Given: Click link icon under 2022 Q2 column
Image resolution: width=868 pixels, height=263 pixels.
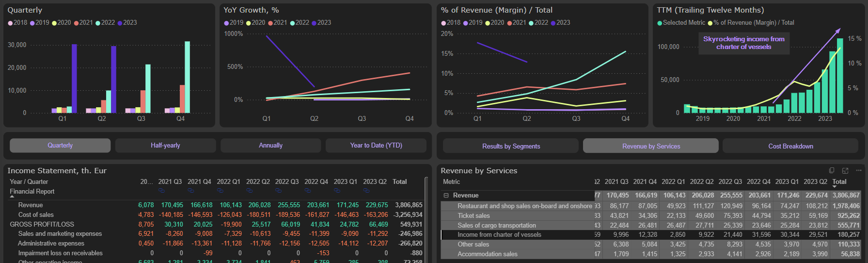Looking at the screenshot, I should click(x=250, y=191).
